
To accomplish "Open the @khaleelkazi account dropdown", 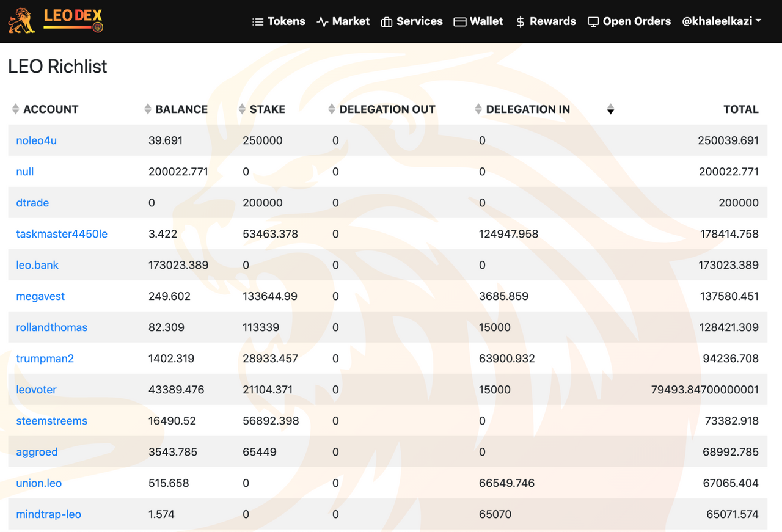I will click(x=722, y=21).
